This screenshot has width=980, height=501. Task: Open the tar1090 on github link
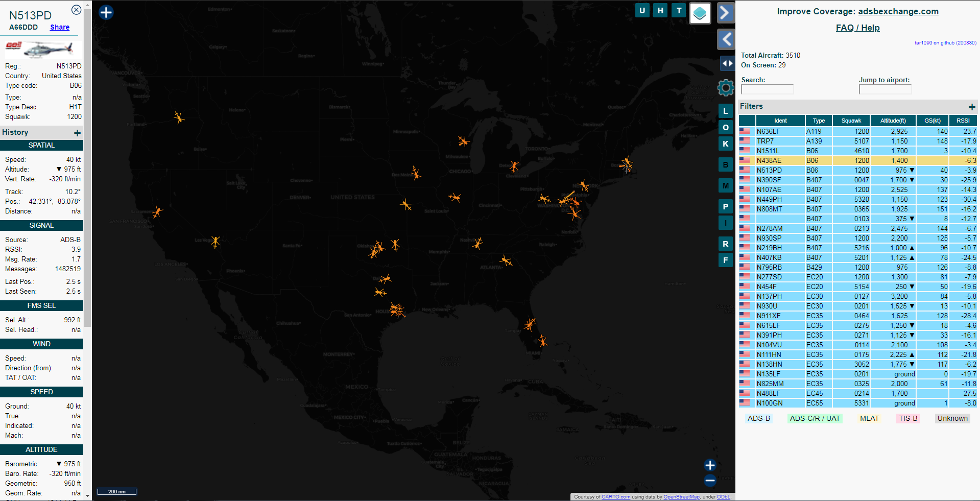click(x=945, y=43)
